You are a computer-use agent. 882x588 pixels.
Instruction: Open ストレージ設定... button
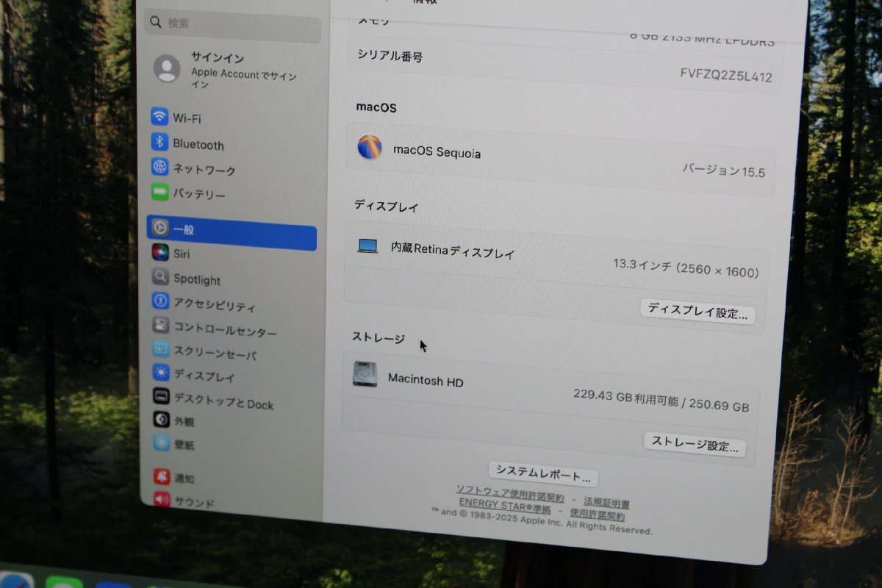(x=695, y=445)
